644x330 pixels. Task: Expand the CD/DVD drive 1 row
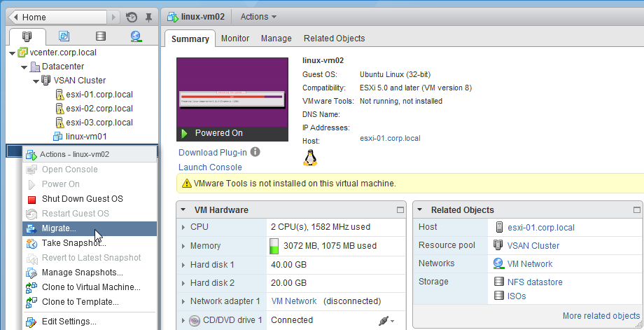coord(183,321)
